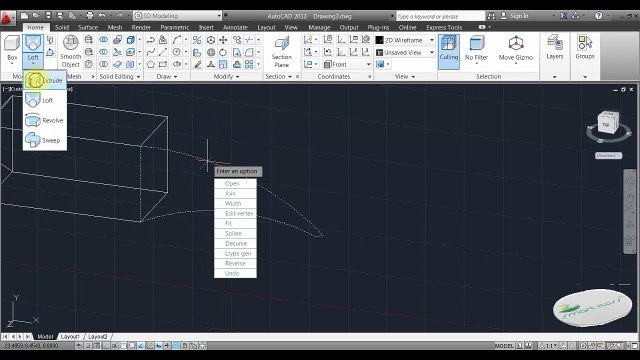This screenshot has height=360, width=640.
Task: Expand the Modify panel
Action: pos(227,76)
